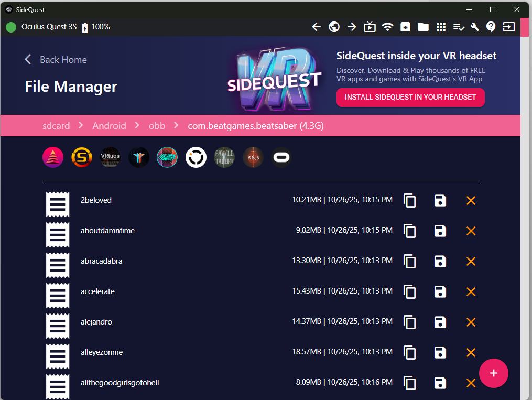Copy the alejandro file path icon
This screenshot has width=532, height=400.
coord(409,322)
